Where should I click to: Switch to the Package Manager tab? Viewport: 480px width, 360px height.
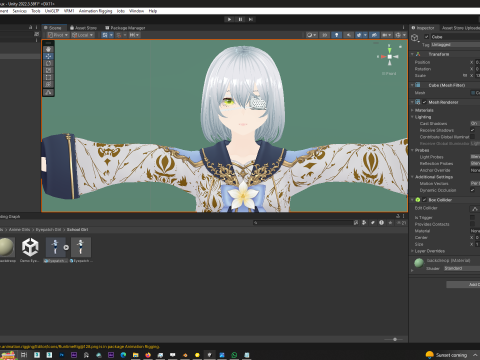(125, 28)
